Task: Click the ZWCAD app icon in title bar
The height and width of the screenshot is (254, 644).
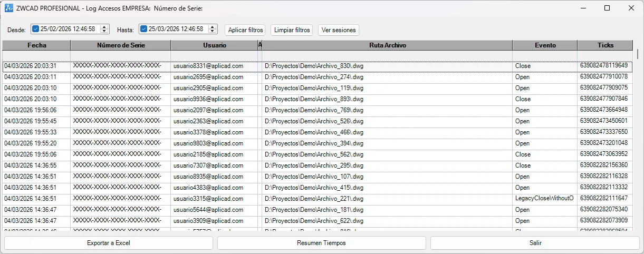Action: 9,8
